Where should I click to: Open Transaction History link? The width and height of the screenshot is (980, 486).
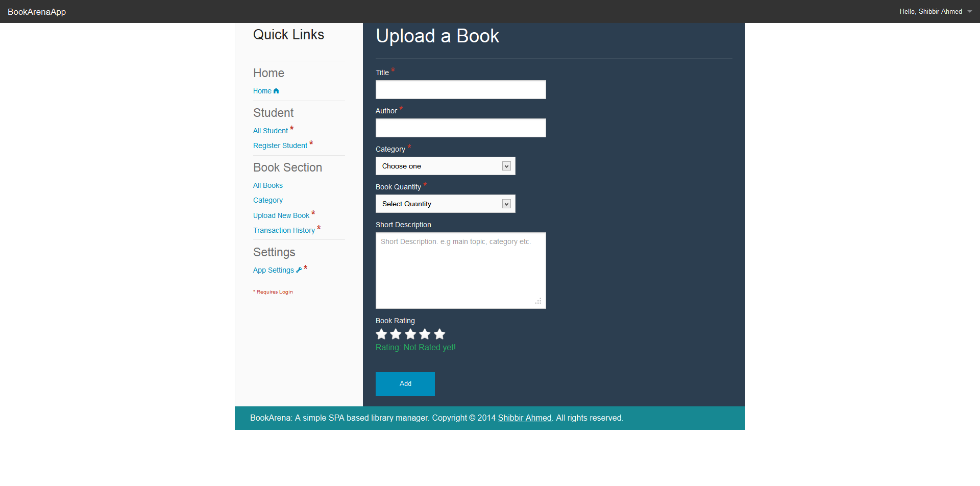(x=284, y=230)
